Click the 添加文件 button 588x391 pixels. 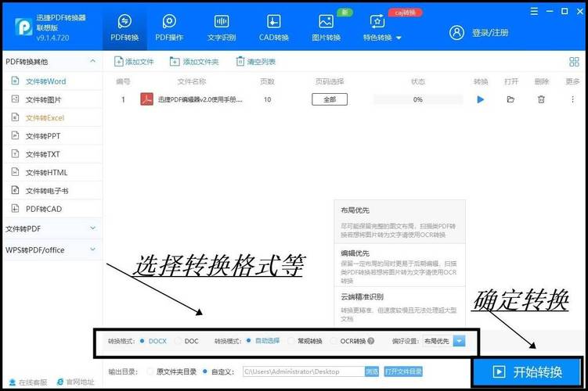(x=135, y=62)
